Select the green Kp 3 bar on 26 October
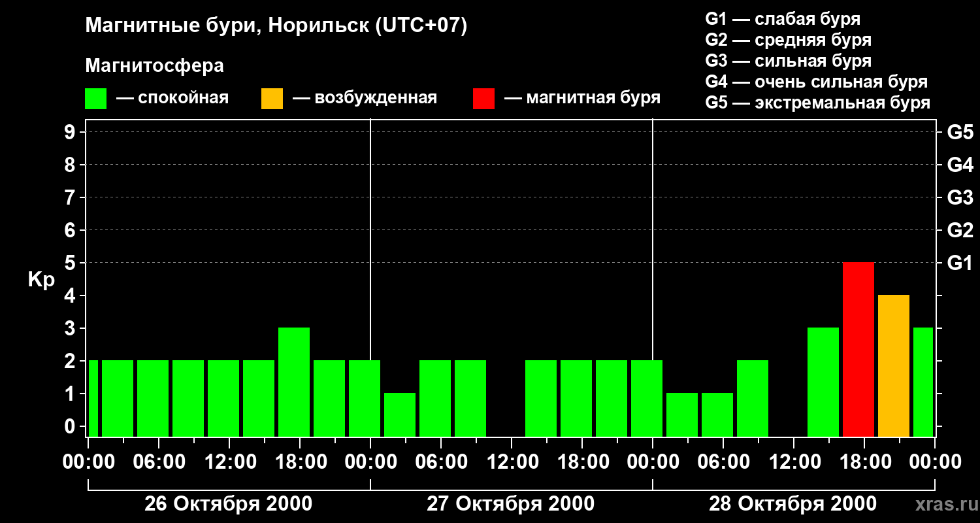 click(x=294, y=382)
